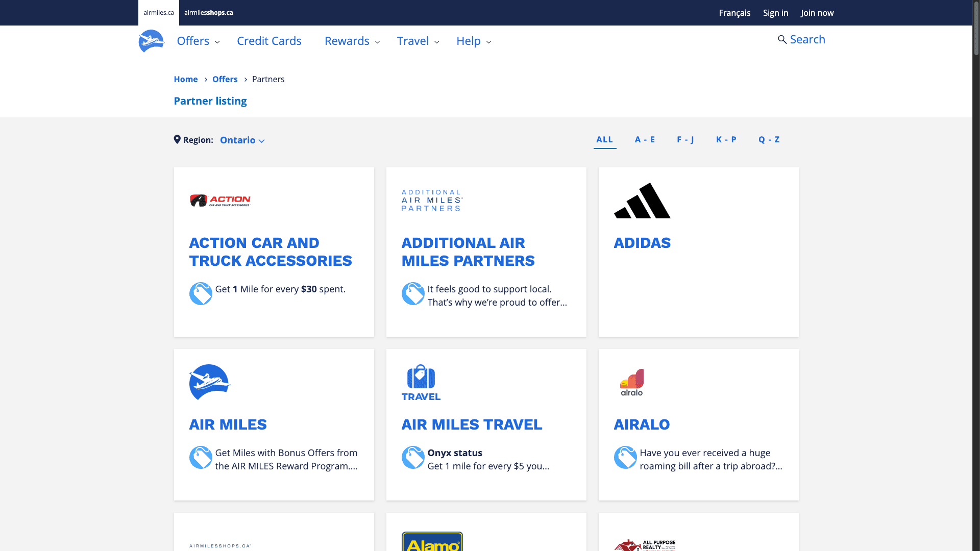Open the Offers navigation menu
Screen dimensions: 980x551
[193, 41]
